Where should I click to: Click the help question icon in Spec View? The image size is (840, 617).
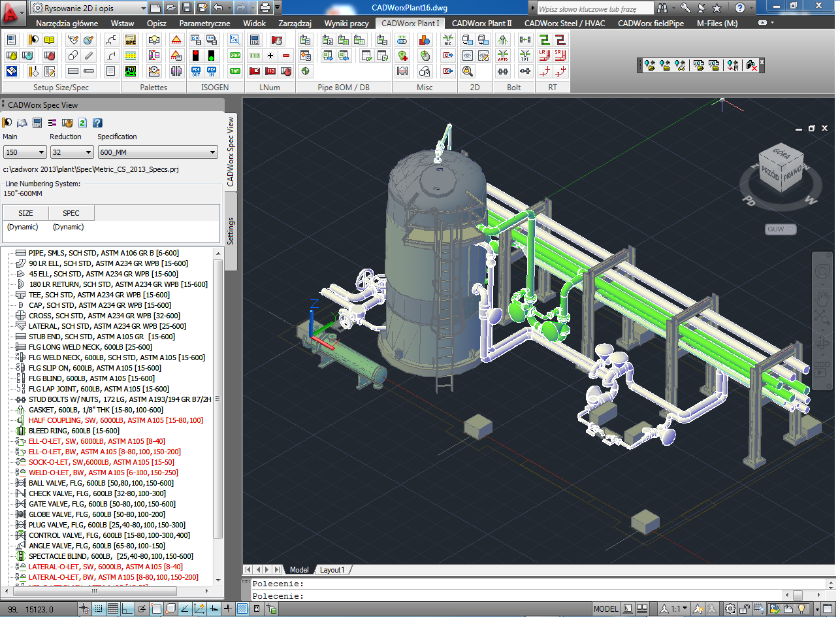point(97,122)
